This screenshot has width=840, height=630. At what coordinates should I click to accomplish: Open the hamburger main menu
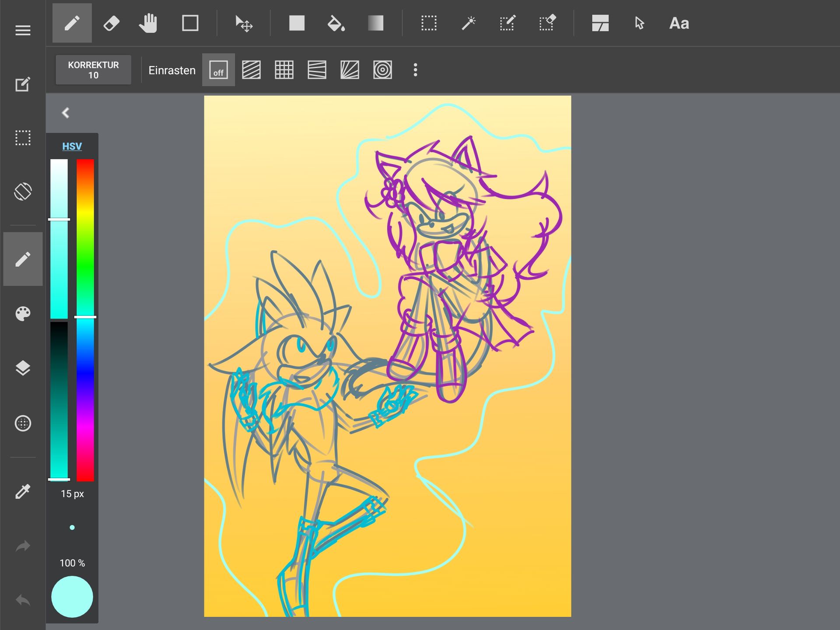23,30
